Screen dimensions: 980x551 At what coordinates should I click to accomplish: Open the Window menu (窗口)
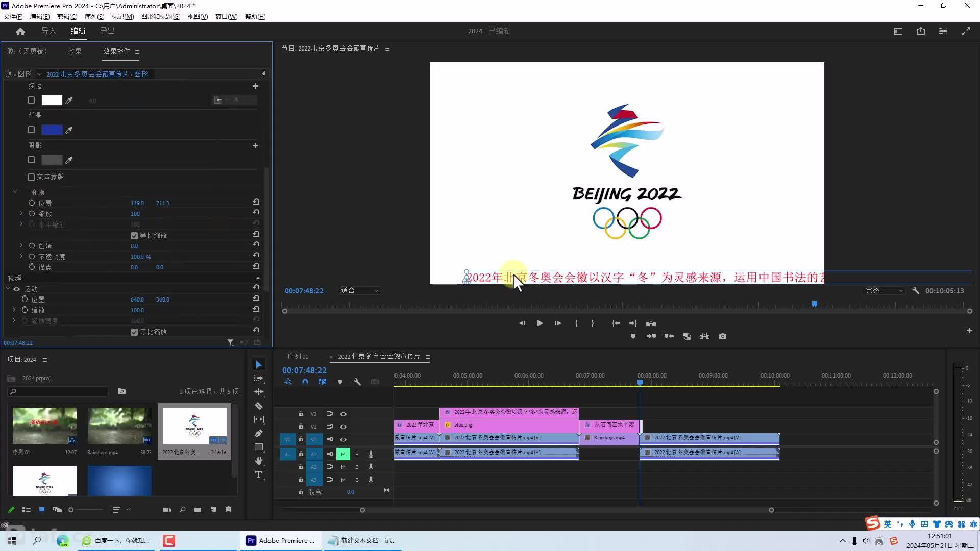pos(226,16)
